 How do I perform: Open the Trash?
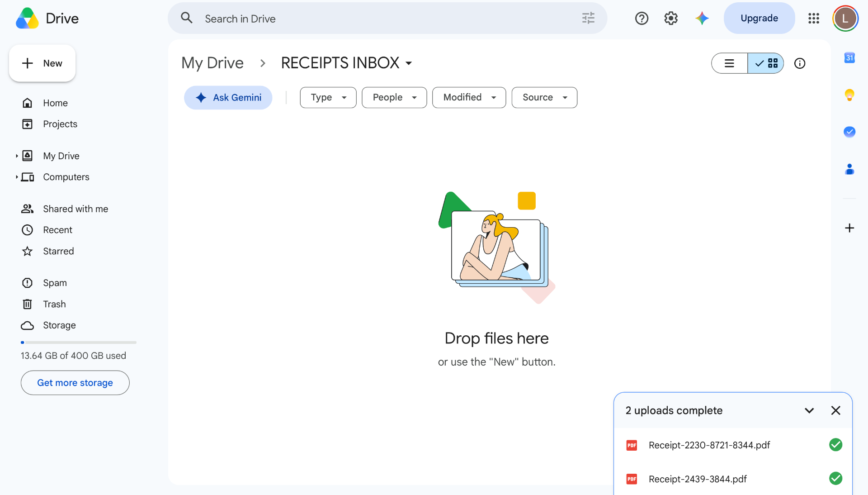coord(54,304)
